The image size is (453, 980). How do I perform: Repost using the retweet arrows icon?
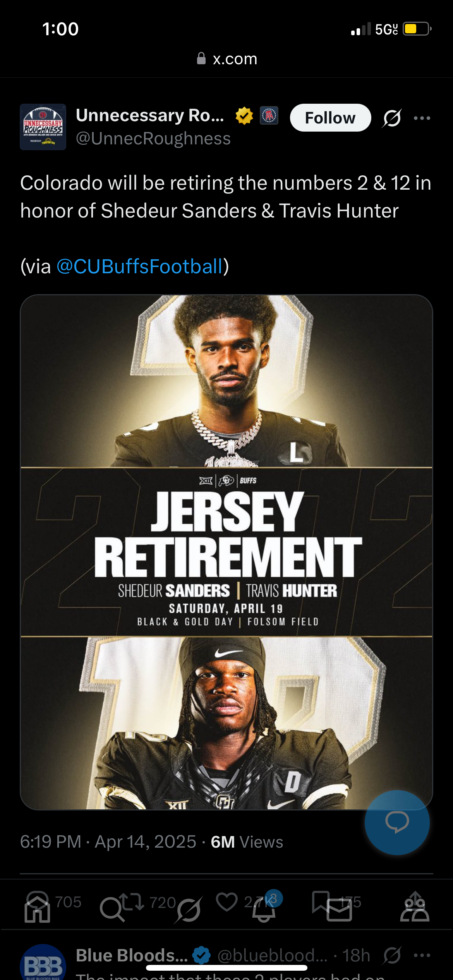131,901
